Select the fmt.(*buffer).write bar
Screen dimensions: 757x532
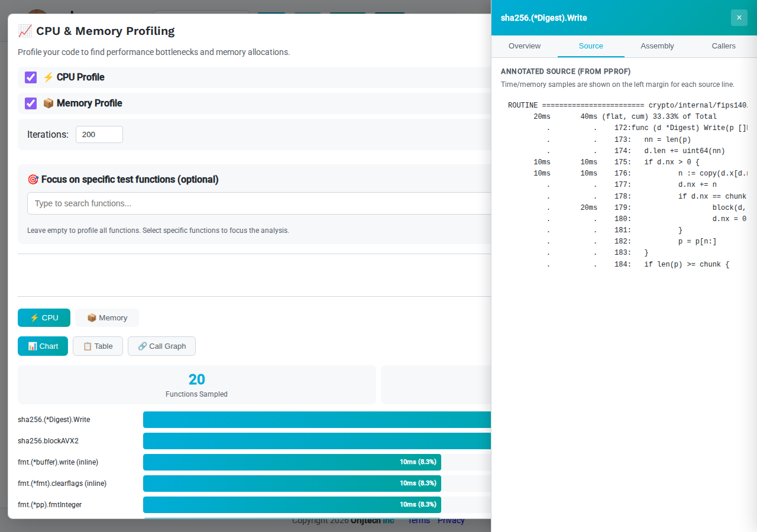(x=292, y=462)
